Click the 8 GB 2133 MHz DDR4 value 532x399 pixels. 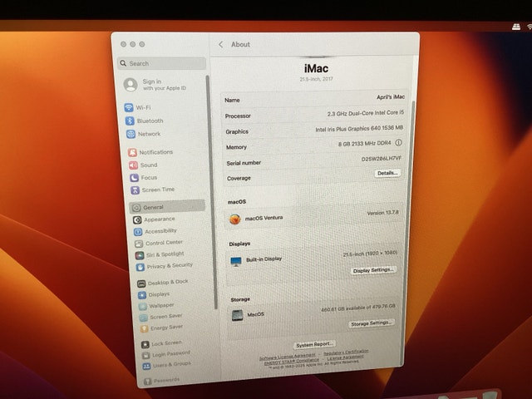(365, 144)
